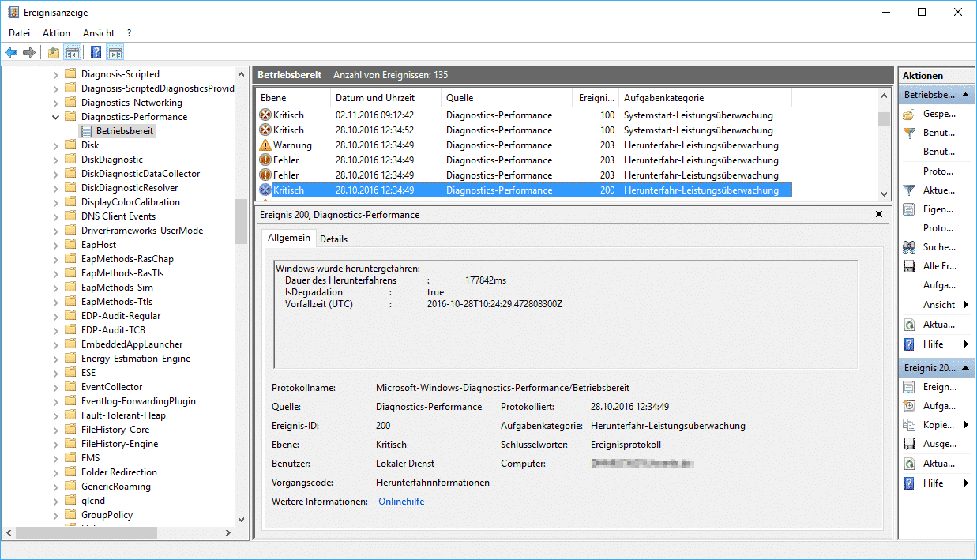This screenshot has width=977, height=560.
Task: Maximize the Ereignisanzeige window
Action: (922, 12)
